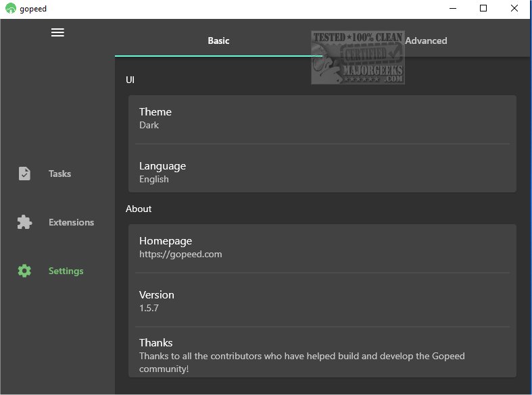Switch to the Advanced tab

(x=426, y=41)
